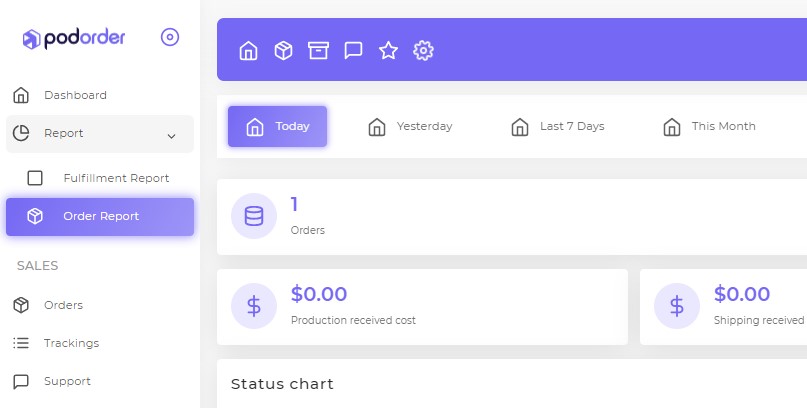Switch to Last 7 Days tab
The image size is (807, 408).
tap(557, 127)
